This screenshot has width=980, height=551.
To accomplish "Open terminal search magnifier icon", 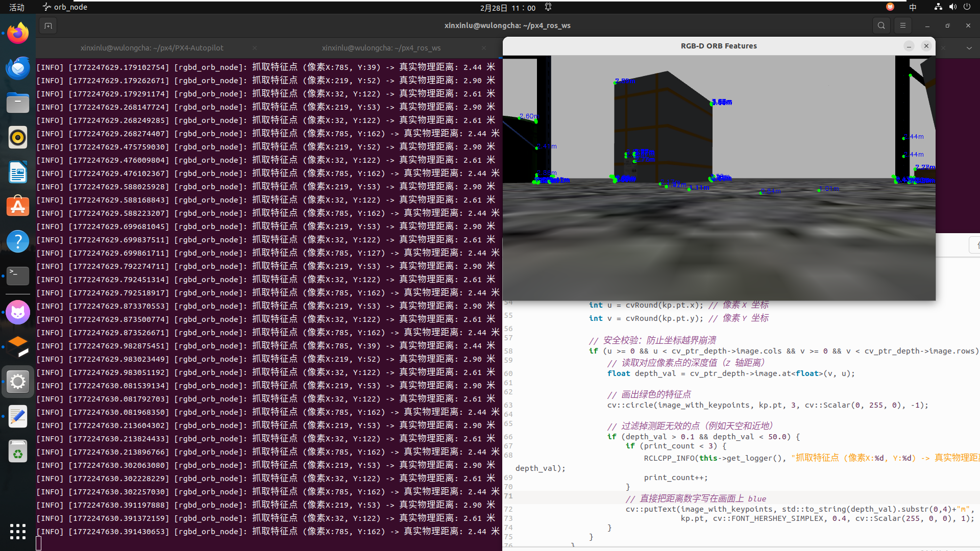I will point(881,26).
